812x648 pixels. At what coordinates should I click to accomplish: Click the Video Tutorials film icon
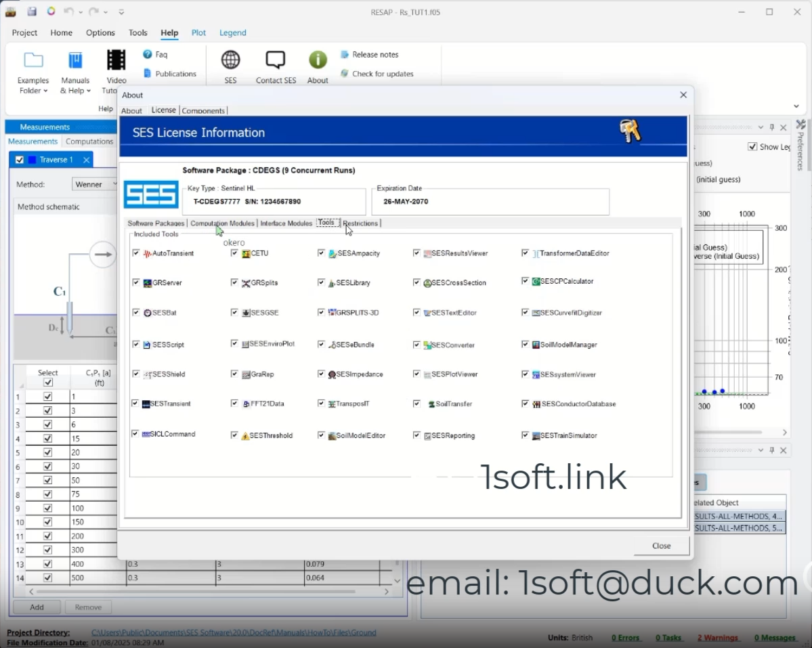click(x=116, y=60)
